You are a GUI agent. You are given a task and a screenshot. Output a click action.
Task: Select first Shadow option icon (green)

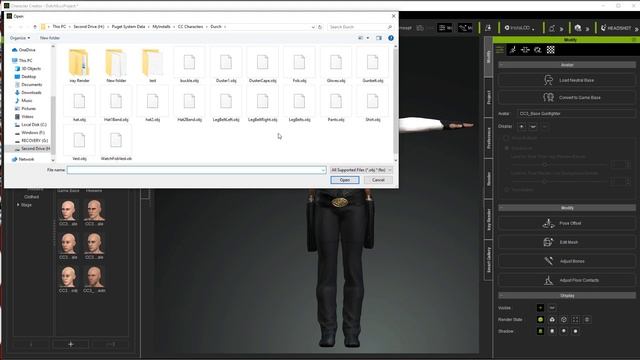click(540, 331)
